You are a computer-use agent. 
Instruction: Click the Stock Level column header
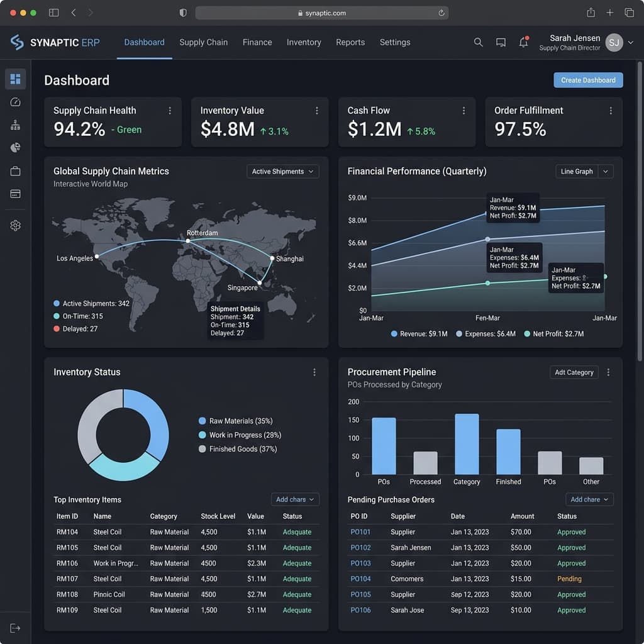[218, 516]
